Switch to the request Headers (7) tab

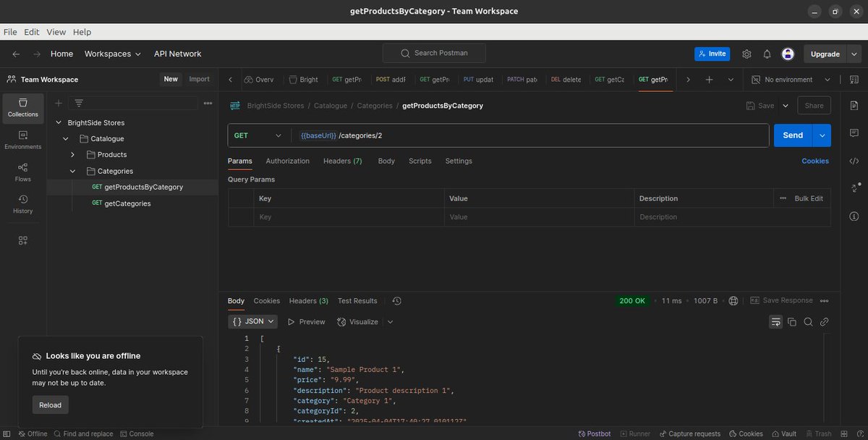tap(343, 161)
